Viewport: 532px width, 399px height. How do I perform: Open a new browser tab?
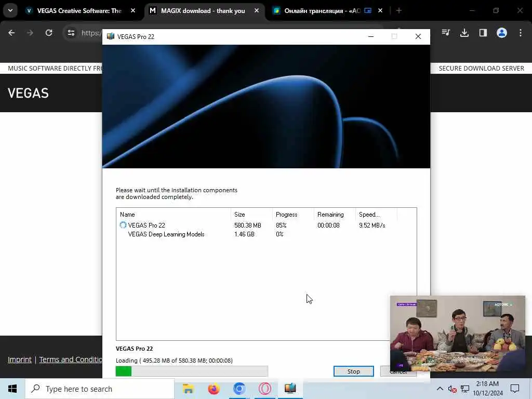(x=398, y=11)
